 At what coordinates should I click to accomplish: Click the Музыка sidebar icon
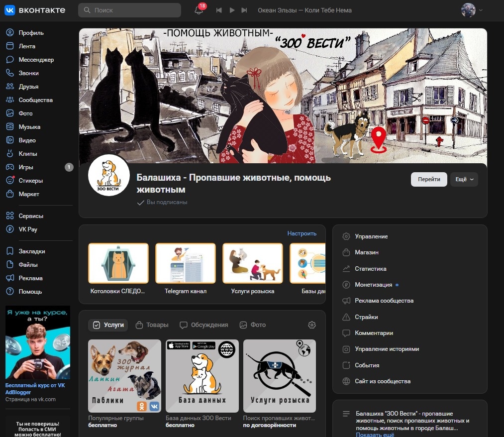pyautogui.click(x=10, y=127)
